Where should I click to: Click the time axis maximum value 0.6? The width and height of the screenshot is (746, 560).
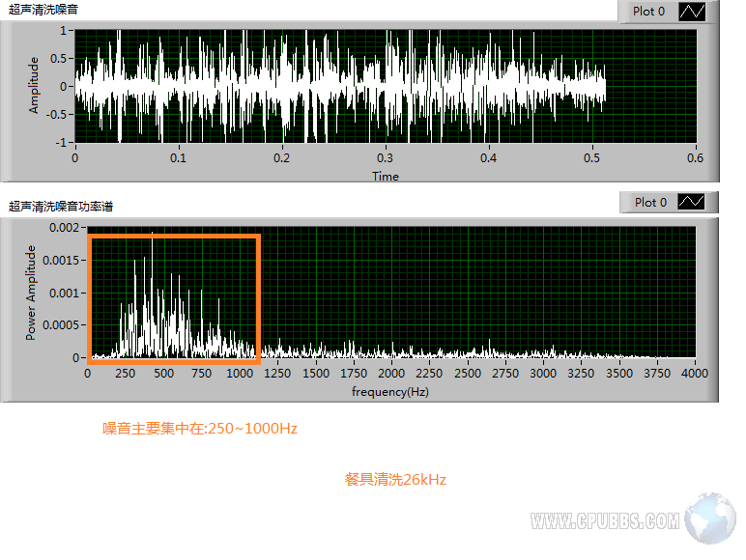tap(695, 157)
